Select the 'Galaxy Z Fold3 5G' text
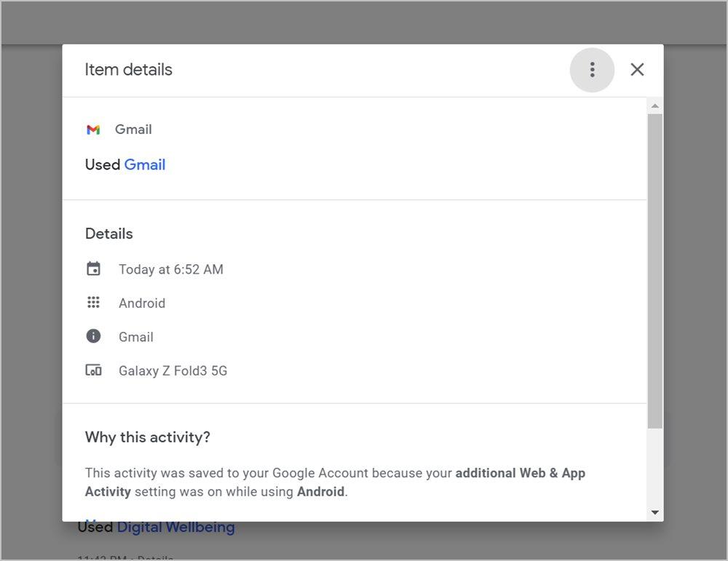Viewport: 728px width, 561px height. (173, 371)
